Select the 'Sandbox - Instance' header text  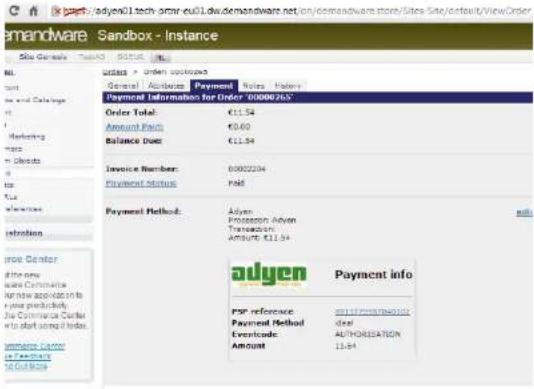click(158, 35)
